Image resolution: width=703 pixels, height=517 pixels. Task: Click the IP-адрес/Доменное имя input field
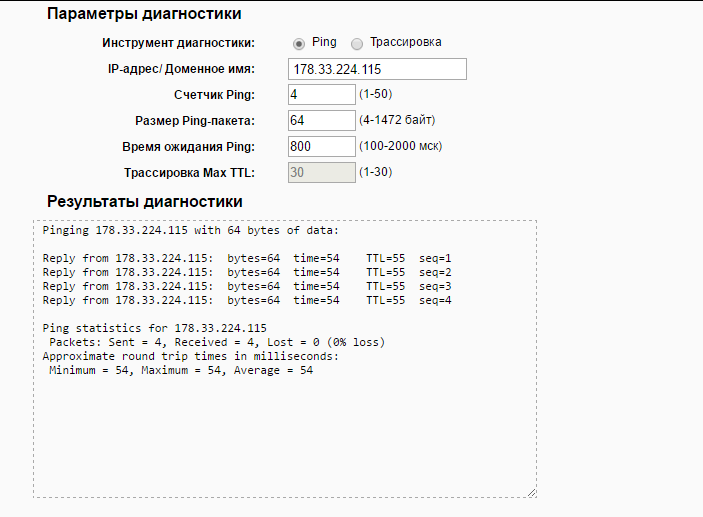(377, 69)
